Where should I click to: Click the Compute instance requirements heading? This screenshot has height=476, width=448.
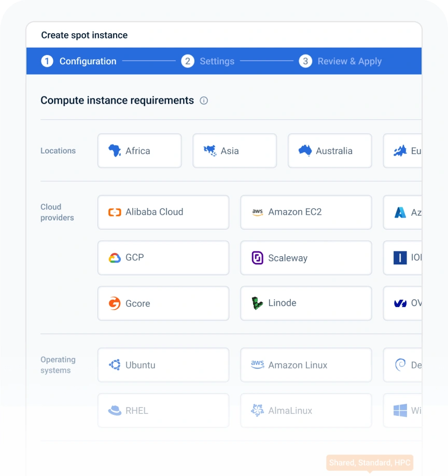[x=117, y=101]
